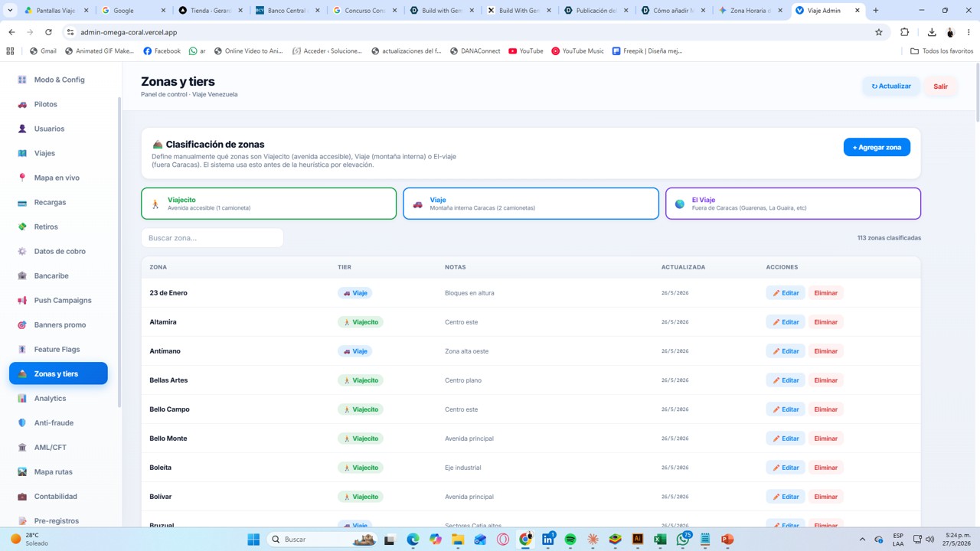Screen dimensions: 980x551
Task: Click the Banners promo target icon
Action: 22,324
